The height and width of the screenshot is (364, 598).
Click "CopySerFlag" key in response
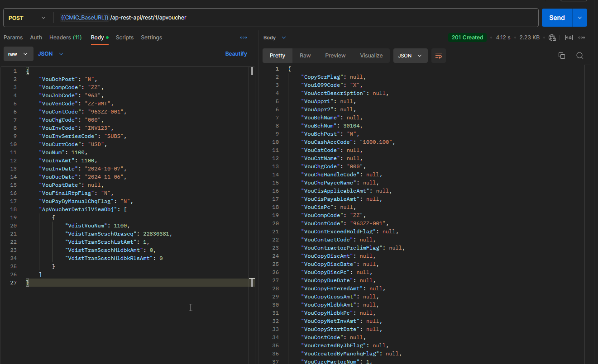click(x=322, y=77)
